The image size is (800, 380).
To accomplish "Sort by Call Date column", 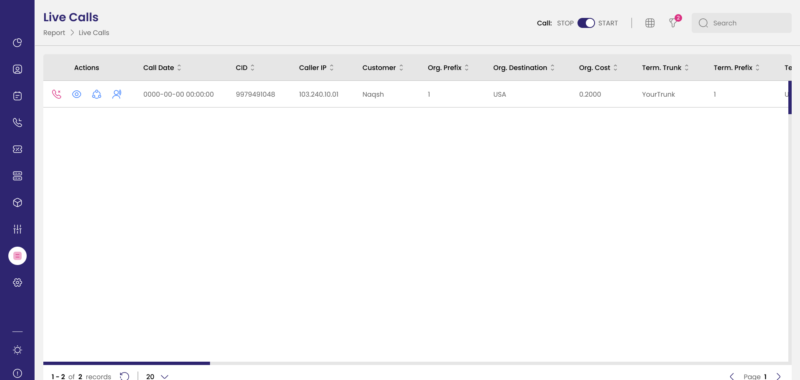I will click(162, 68).
